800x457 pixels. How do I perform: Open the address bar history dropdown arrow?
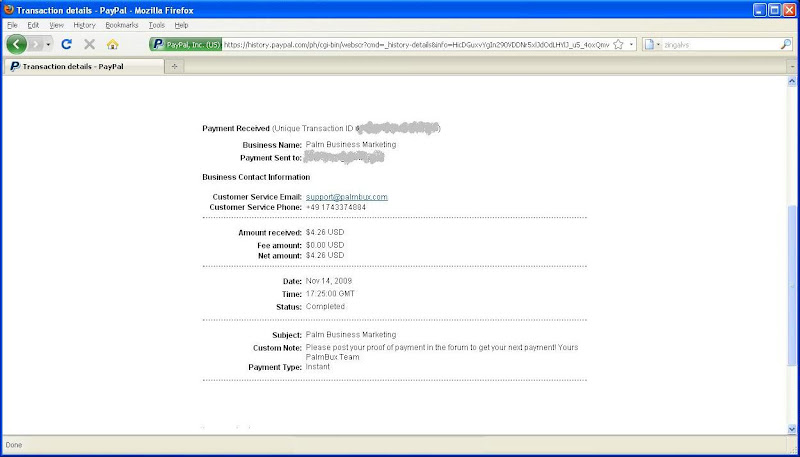[x=631, y=44]
